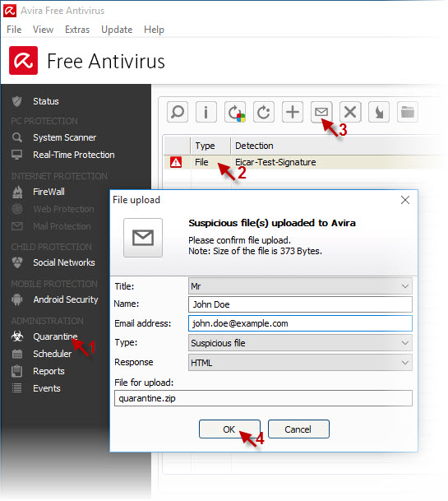The width and height of the screenshot is (448, 501).
Task: Click the restore object icon with colored shield
Action: 235,112
